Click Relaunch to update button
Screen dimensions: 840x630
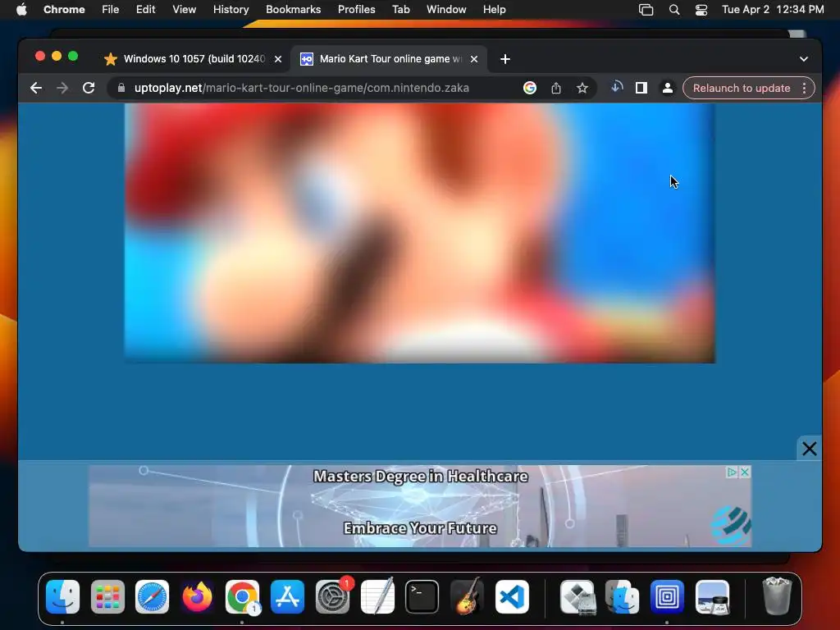tap(742, 88)
